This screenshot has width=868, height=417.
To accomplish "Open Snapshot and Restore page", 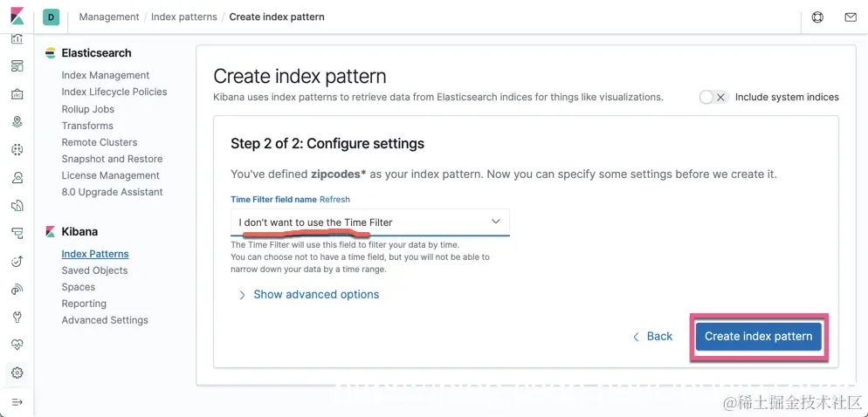I will pyautogui.click(x=112, y=159).
